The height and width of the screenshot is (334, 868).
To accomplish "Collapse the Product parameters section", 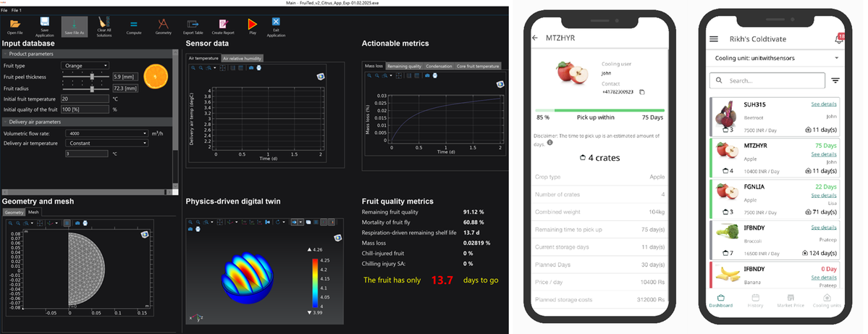I will [6, 54].
